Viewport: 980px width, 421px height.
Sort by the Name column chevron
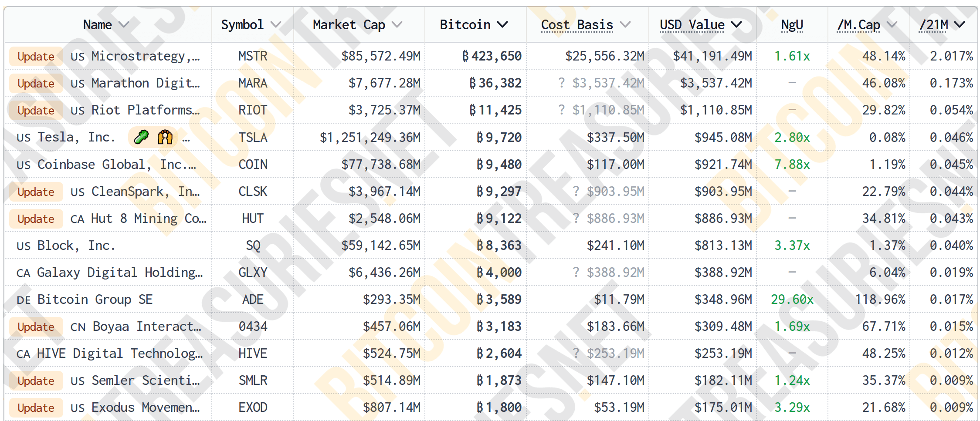[124, 25]
